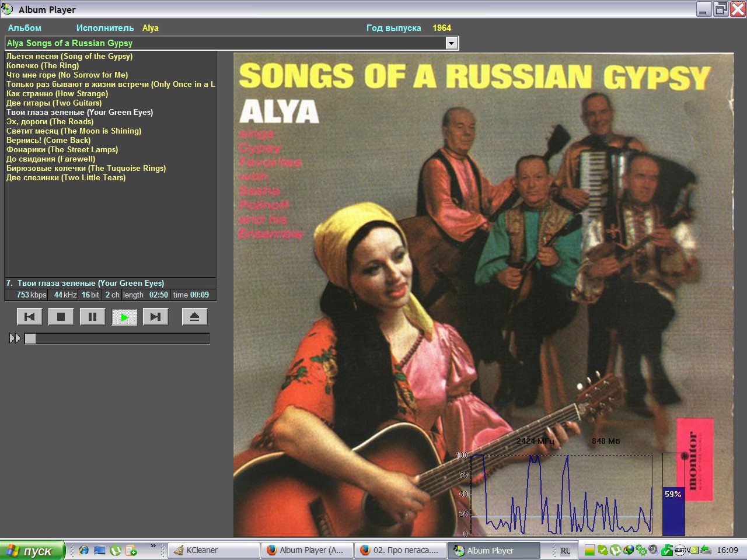Screen dimensions: 747x560
Task: Stop playback with the square button
Action: tap(61, 317)
